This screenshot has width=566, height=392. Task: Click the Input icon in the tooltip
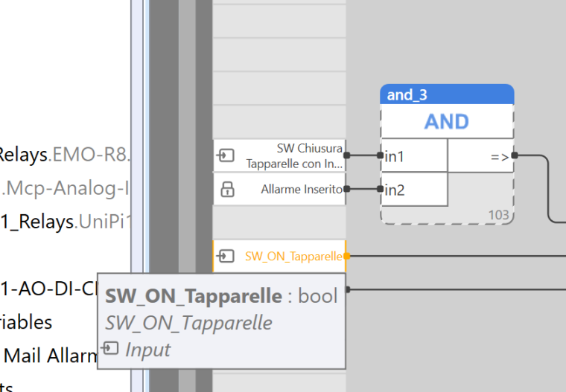point(110,348)
